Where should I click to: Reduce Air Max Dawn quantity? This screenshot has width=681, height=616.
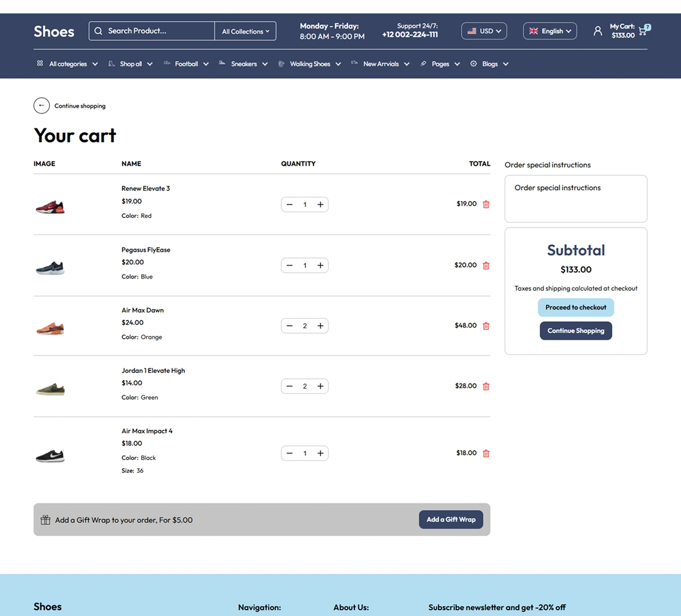[x=289, y=326]
